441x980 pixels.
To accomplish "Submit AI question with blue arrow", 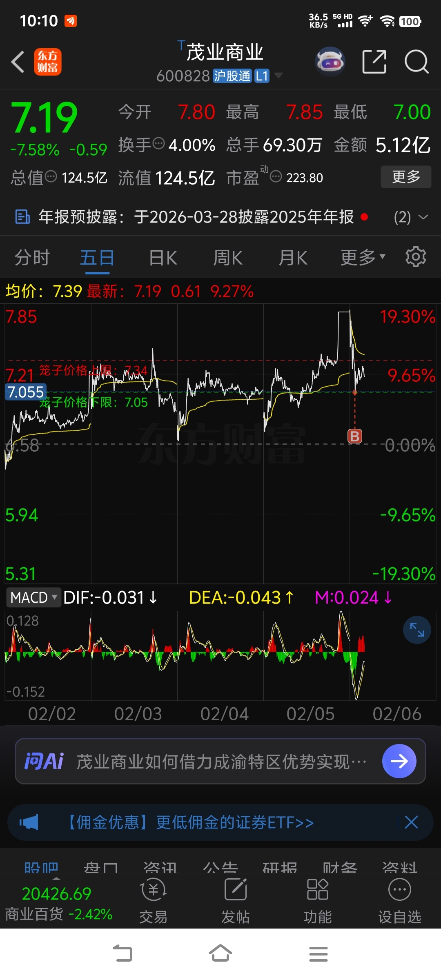I will click(x=399, y=761).
